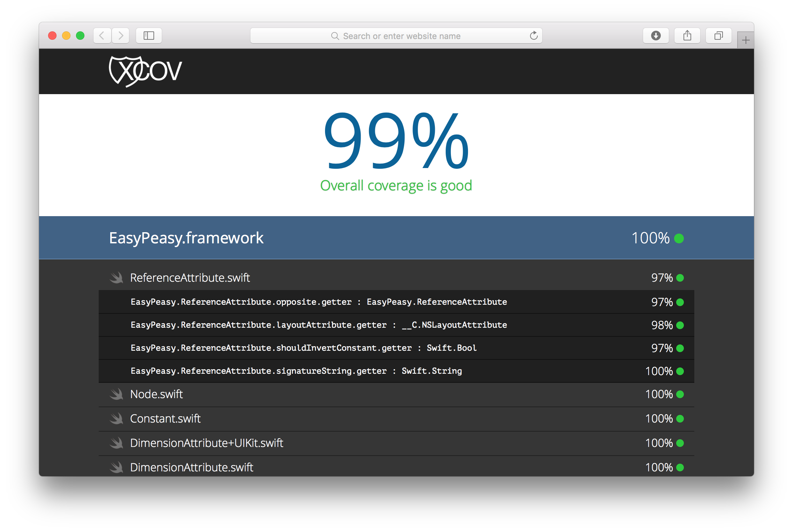
Task: Go forward with Safari forward arrow
Action: [121, 36]
